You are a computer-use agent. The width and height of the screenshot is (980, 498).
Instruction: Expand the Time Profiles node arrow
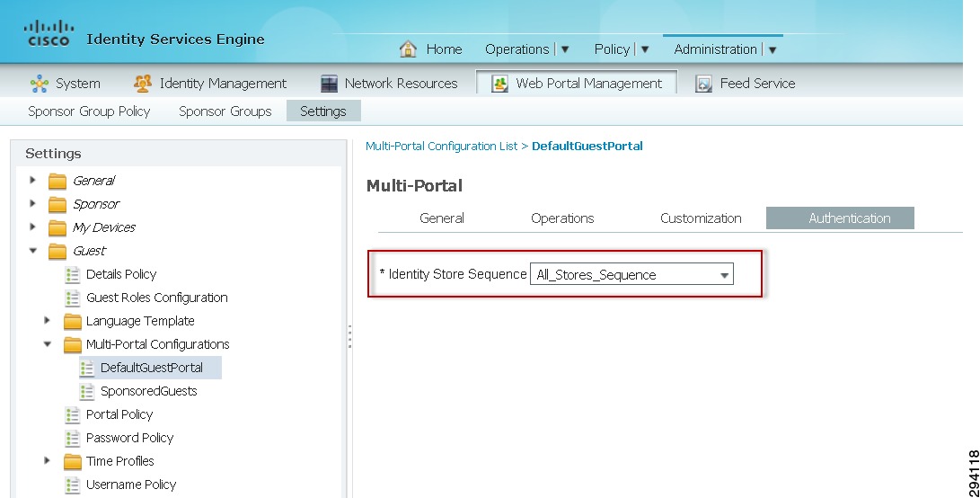47,460
